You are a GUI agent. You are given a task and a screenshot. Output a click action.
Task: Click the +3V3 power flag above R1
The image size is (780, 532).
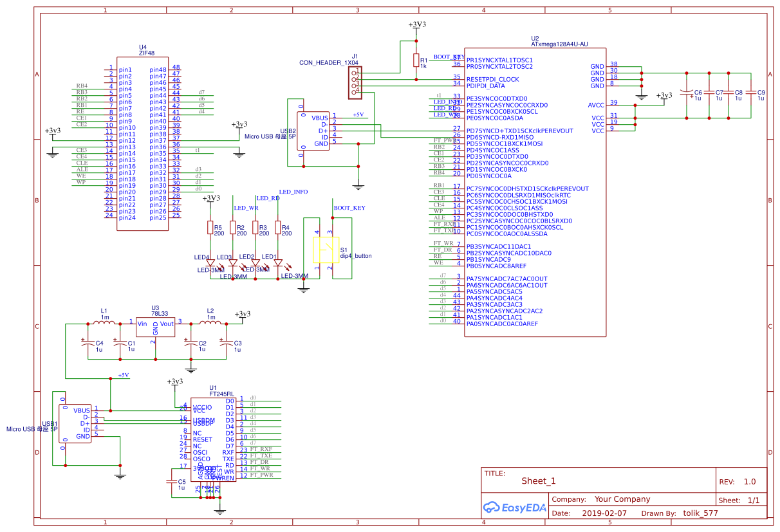pos(415,26)
